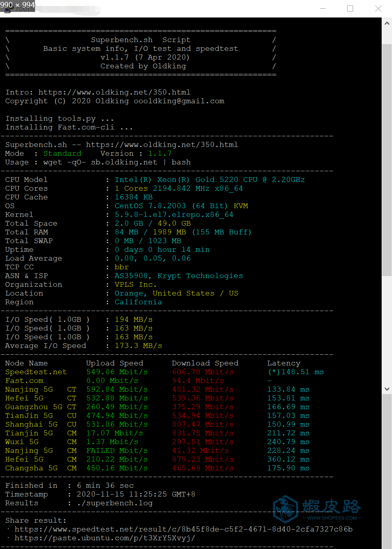Click the '194 MB/s' I/O speed value

pyautogui.click(x=133, y=319)
